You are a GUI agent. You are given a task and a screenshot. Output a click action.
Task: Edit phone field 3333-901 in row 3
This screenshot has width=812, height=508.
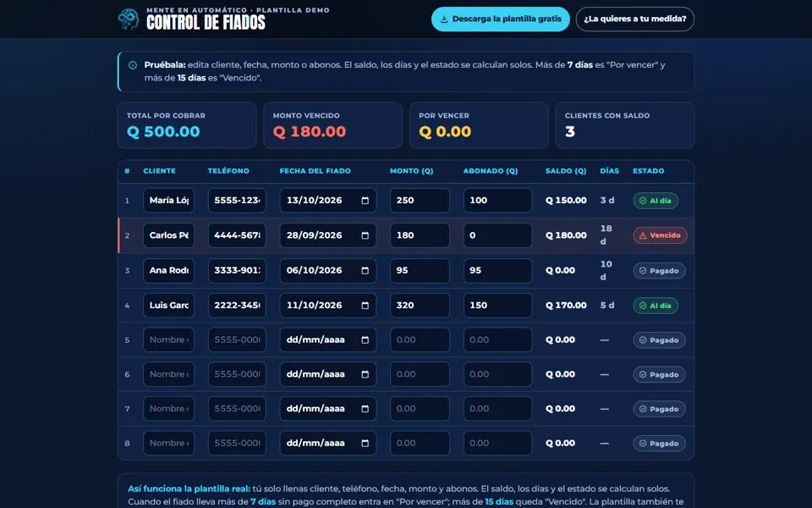click(x=237, y=271)
